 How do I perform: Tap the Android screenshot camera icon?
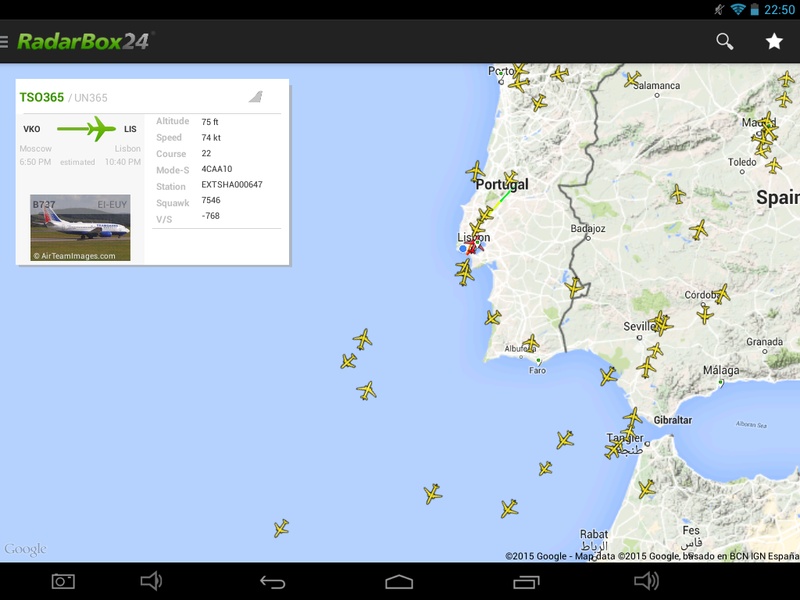point(63,581)
